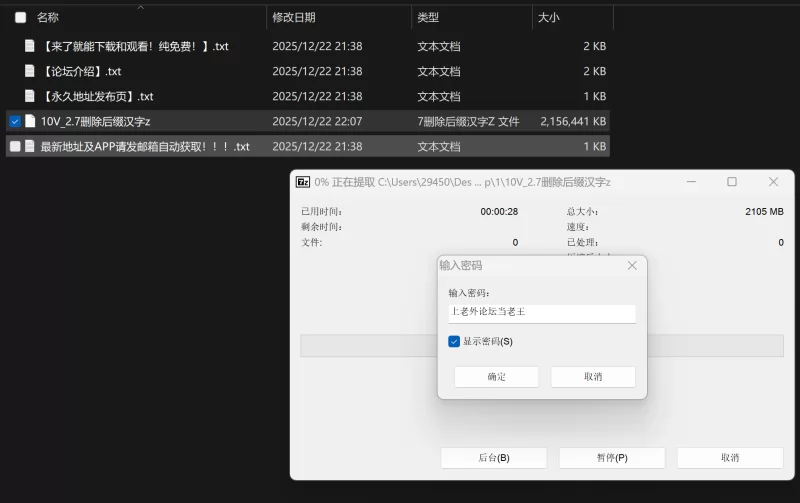Click the file icon of 【永久地址发布页】.txt
Image resolution: width=800 pixels, height=503 pixels.
pos(29,96)
